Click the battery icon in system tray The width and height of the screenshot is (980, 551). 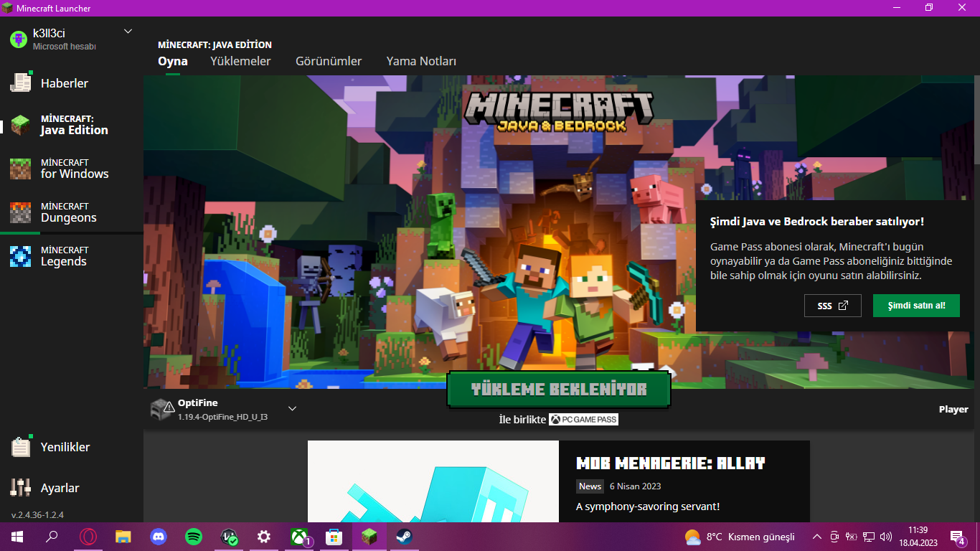(x=852, y=537)
